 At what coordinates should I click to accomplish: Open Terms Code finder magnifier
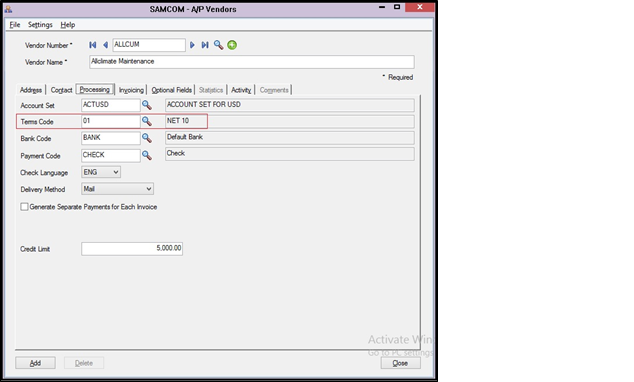147,121
